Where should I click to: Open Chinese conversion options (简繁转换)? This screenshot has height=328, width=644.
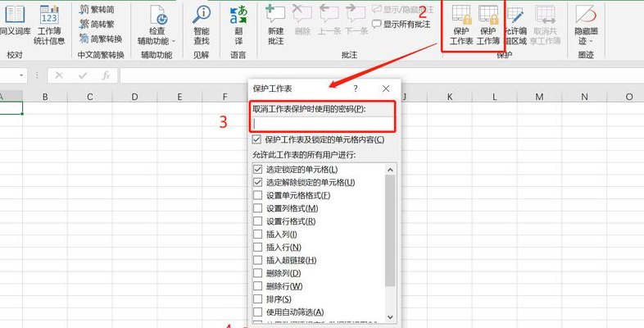click(x=101, y=39)
